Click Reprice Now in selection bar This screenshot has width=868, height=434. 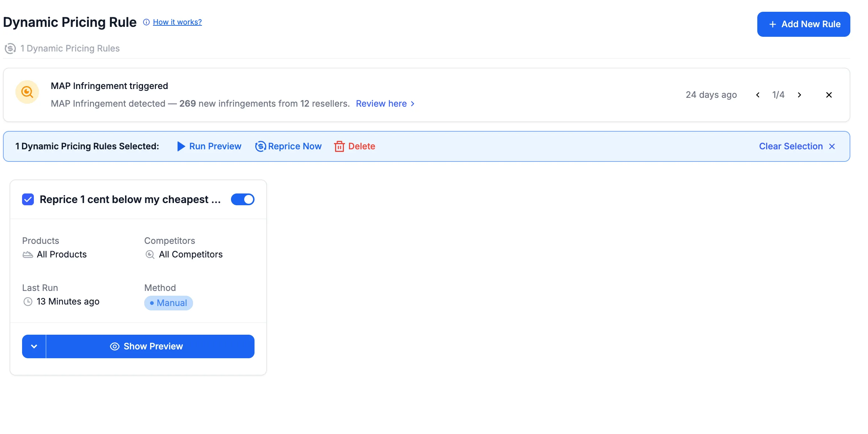[288, 146]
